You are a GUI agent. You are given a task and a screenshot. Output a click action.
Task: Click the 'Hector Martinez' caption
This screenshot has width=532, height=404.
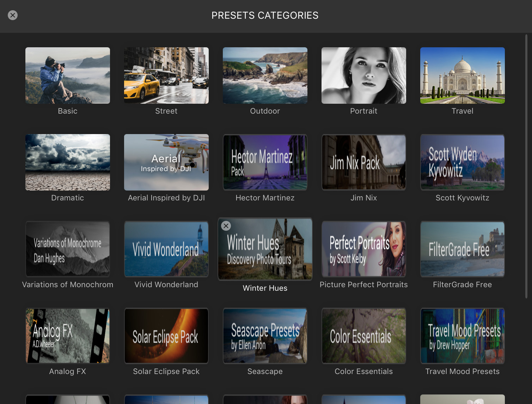(265, 198)
